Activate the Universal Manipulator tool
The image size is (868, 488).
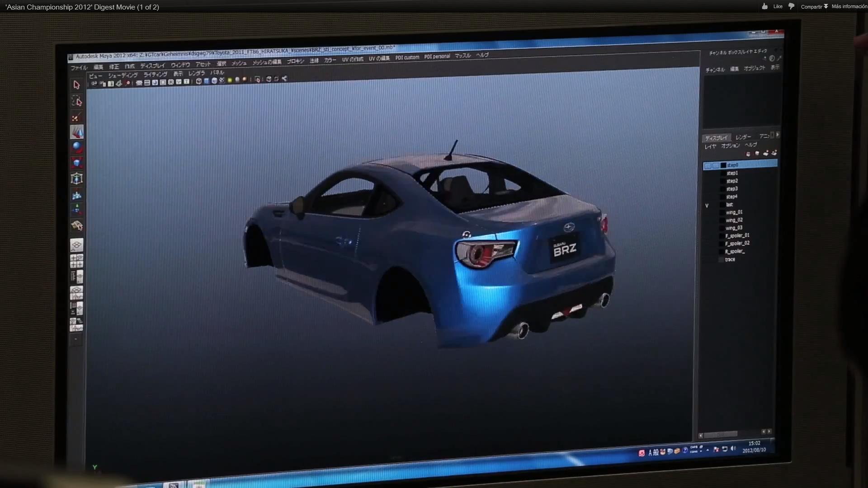pos(77,178)
